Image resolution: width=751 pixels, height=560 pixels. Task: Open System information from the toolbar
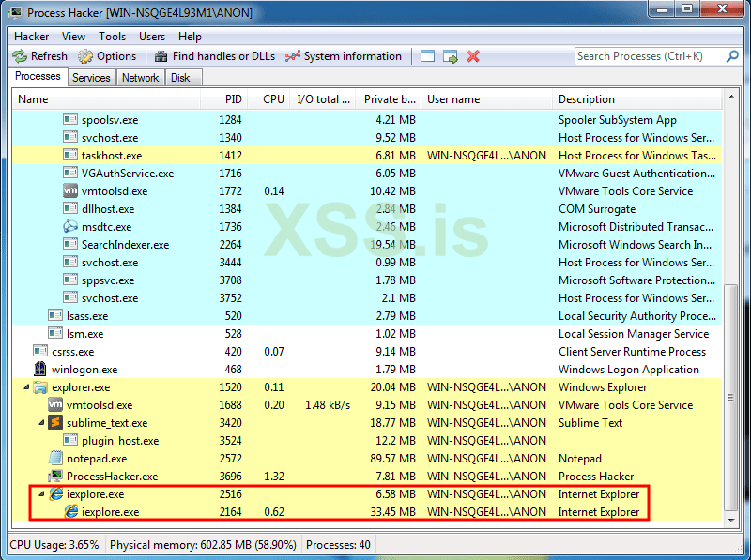click(293, 56)
